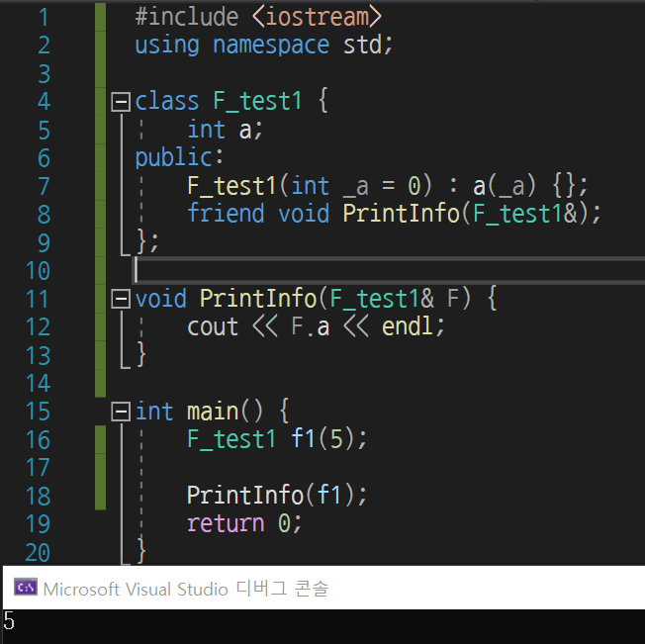Click the console output value '5'

(9, 620)
